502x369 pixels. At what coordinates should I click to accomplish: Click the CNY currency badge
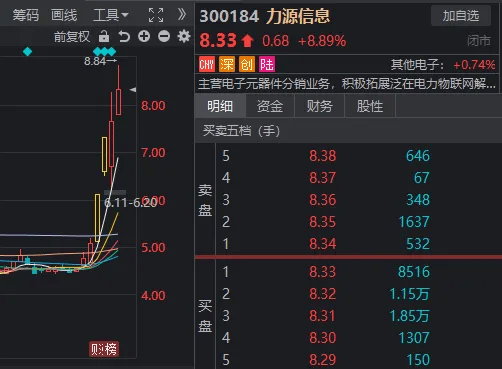[x=206, y=64]
